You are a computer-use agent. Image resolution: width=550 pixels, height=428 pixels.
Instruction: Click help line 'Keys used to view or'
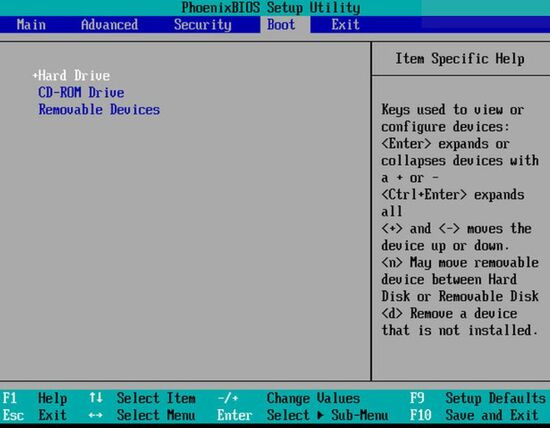coord(452,109)
